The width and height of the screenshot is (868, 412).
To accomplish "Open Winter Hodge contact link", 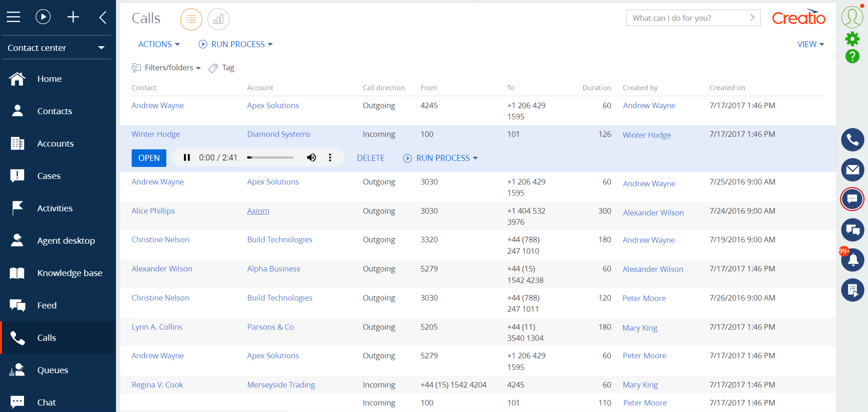I will pyautogui.click(x=156, y=134).
